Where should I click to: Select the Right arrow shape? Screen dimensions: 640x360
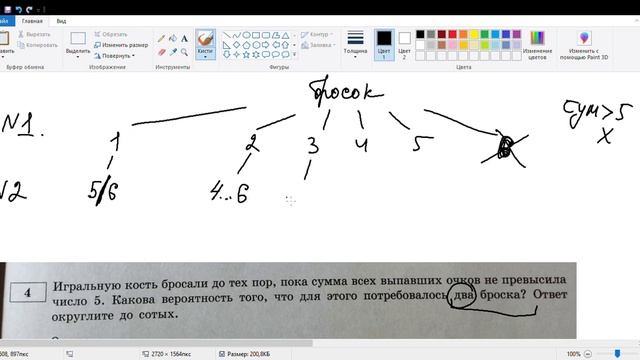(266, 45)
